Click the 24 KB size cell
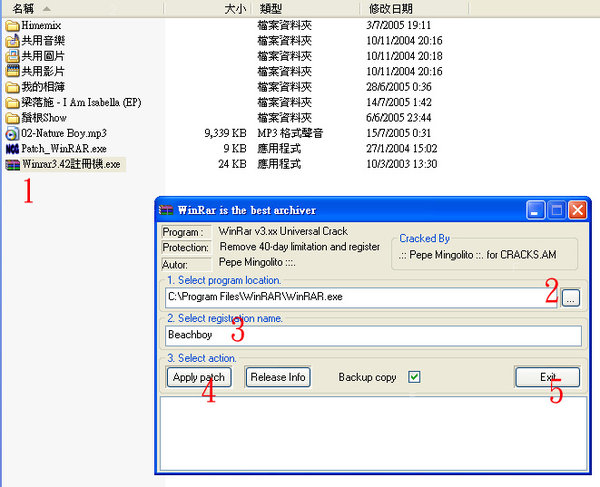 [x=232, y=164]
